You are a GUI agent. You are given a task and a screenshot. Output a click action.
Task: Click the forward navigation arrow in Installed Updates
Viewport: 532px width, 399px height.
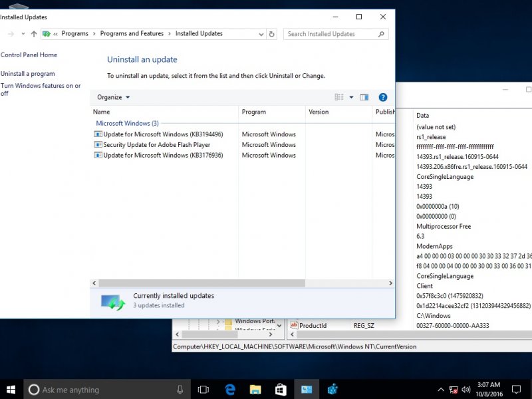pos(11,34)
